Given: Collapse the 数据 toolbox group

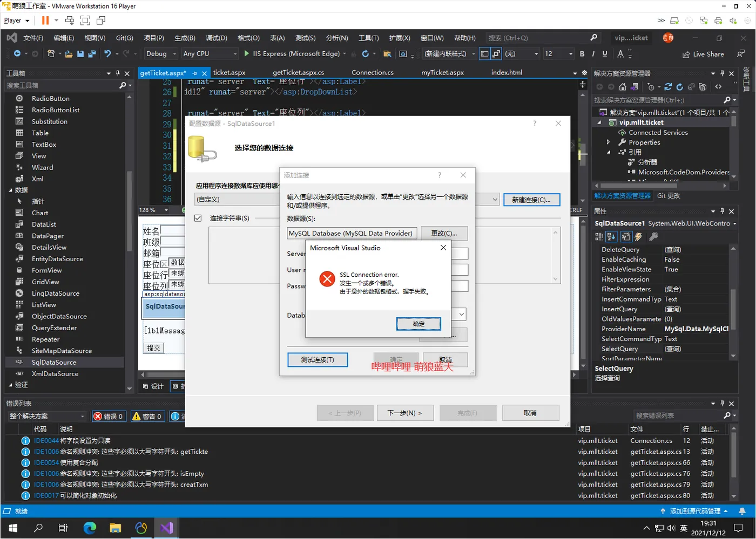Looking at the screenshot, I should 10,190.
